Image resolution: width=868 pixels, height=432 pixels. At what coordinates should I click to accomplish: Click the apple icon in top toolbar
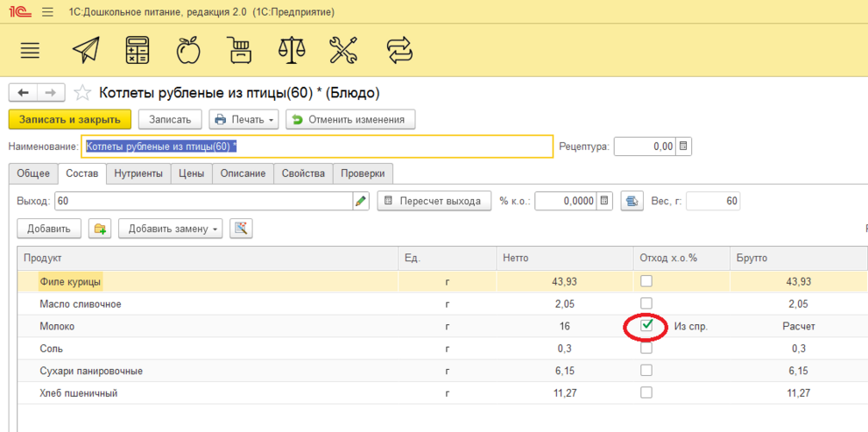pyautogui.click(x=188, y=50)
